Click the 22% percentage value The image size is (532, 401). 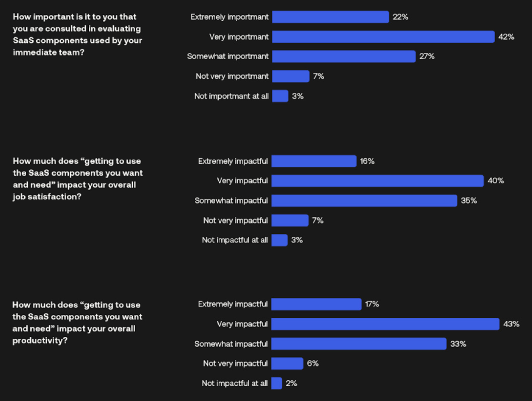(x=400, y=17)
